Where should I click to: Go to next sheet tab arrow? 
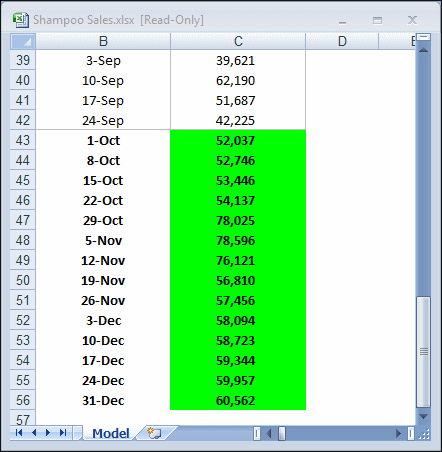tap(48, 433)
